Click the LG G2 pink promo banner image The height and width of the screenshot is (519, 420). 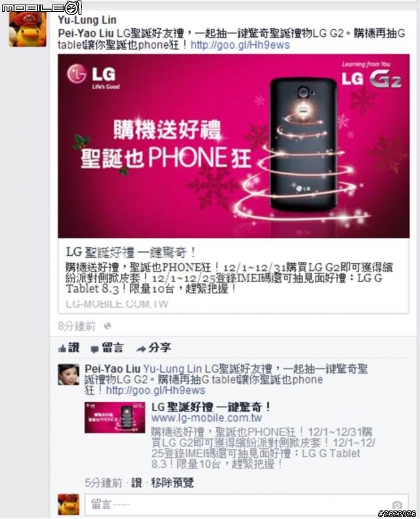(x=234, y=146)
